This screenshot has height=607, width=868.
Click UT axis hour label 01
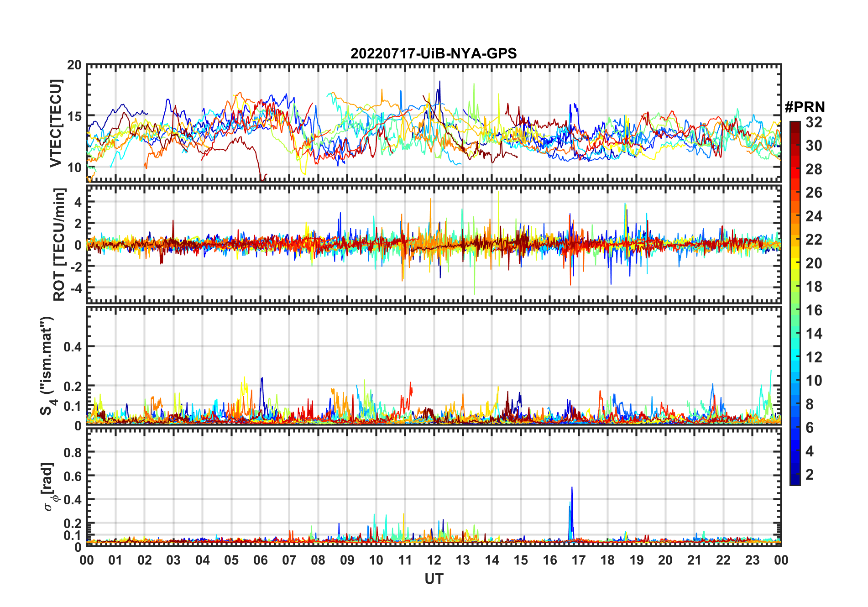[115, 560]
